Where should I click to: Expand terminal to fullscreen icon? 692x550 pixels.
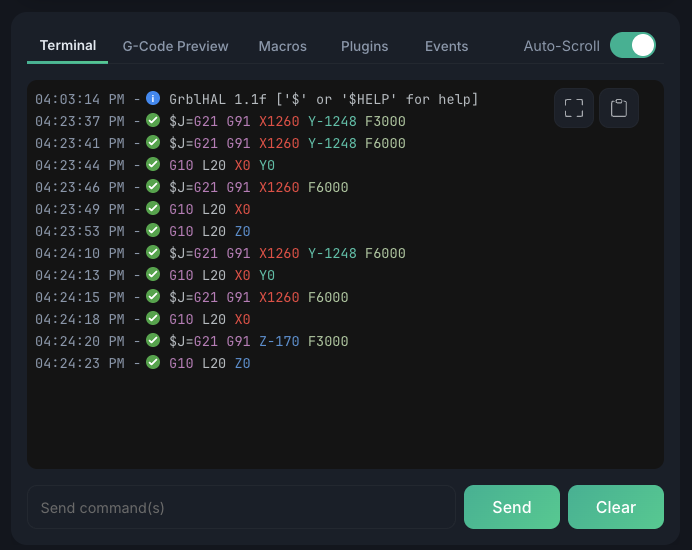click(x=574, y=108)
